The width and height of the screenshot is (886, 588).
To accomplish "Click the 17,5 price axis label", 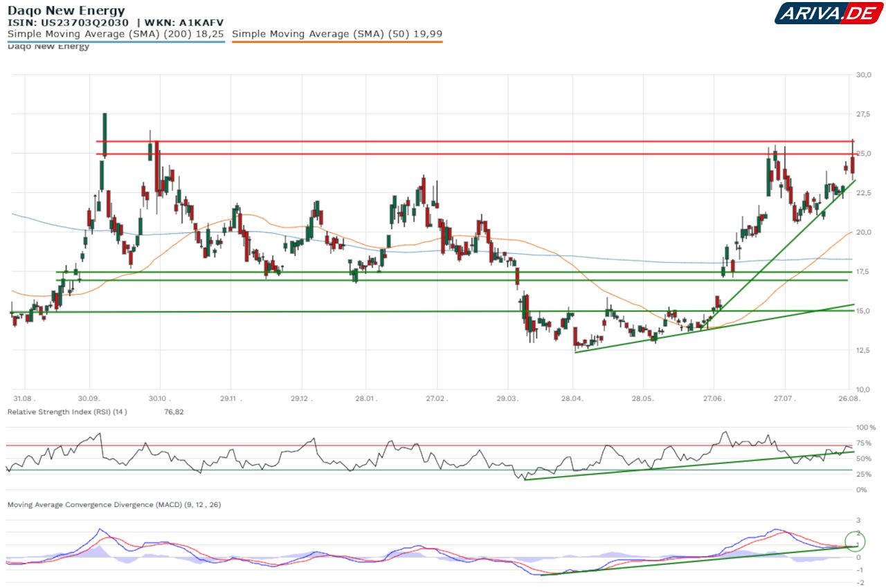I will click(x=862, y=272).
